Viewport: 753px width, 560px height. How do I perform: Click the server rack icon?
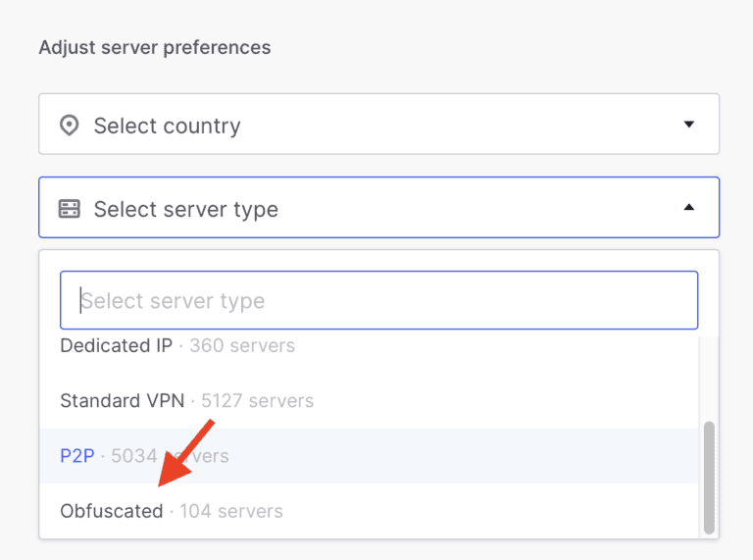pos(69,209)
